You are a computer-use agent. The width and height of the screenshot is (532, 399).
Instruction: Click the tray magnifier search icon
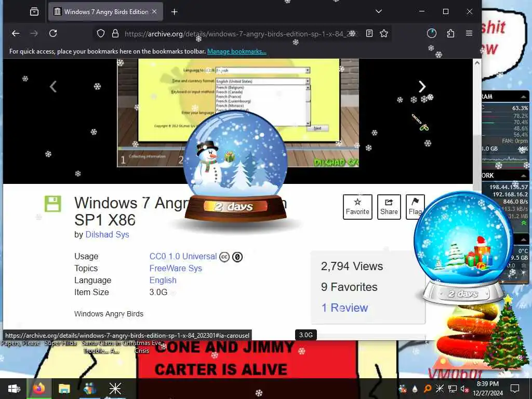(428, 389)
